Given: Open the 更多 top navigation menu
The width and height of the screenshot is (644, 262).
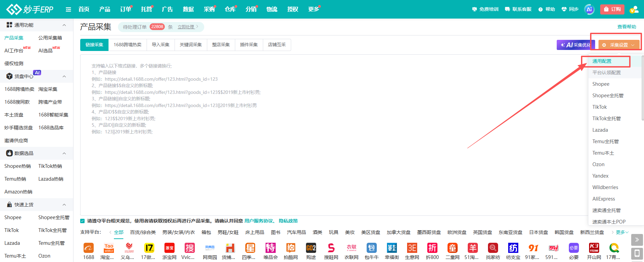Looking at the screenshot, I should coord(313,9).
